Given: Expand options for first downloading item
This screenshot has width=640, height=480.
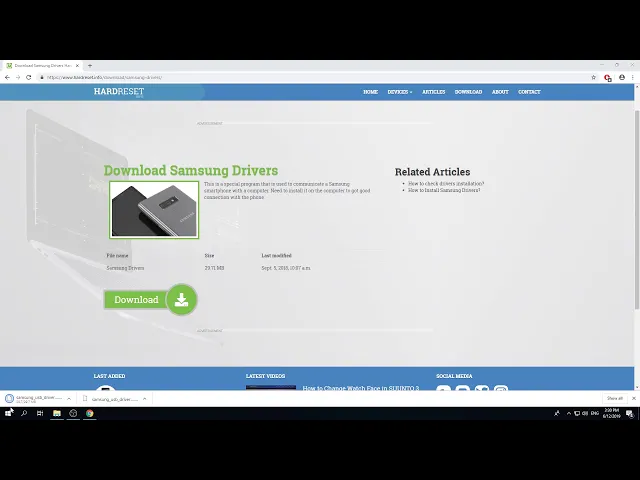Looking at the screenshot, I should point(69,399).
